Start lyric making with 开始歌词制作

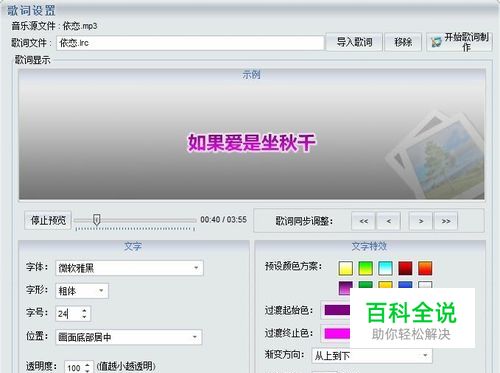(459, 42)
